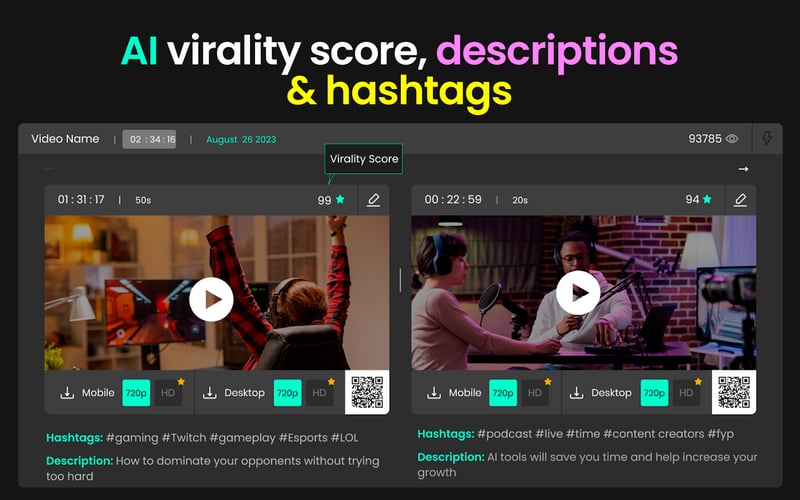Click the #LOL hashtag
This screenshot has height=500, width=800.
pos(344,438)
